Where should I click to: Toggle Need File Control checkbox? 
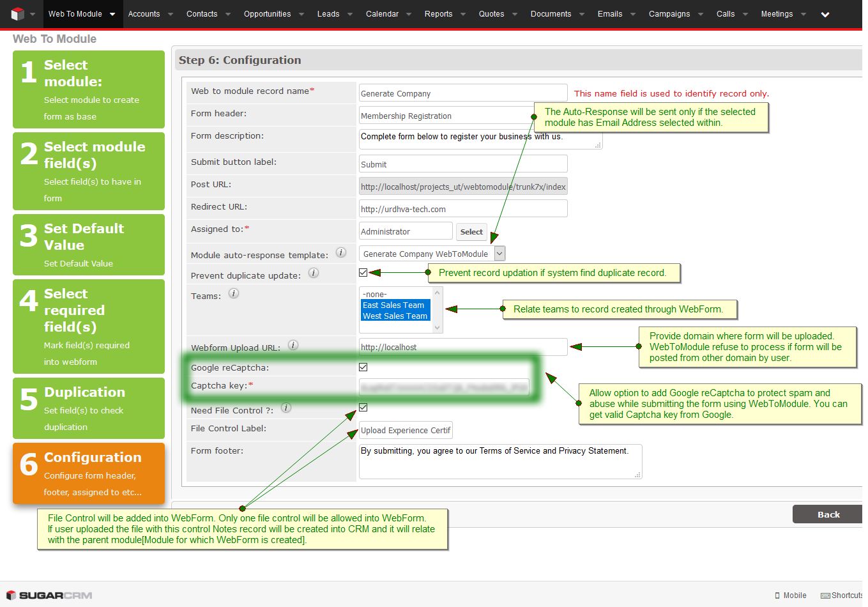tap(363, 407)
